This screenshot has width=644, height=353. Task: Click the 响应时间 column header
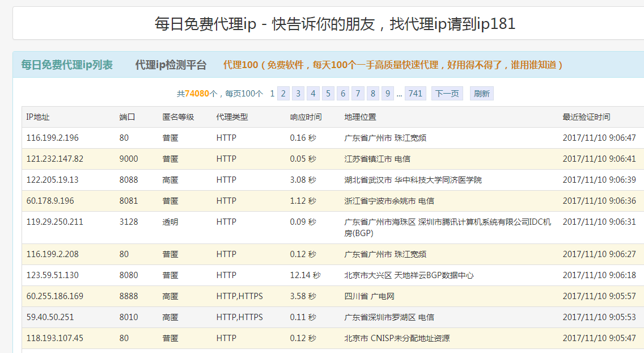click(306, 117)
